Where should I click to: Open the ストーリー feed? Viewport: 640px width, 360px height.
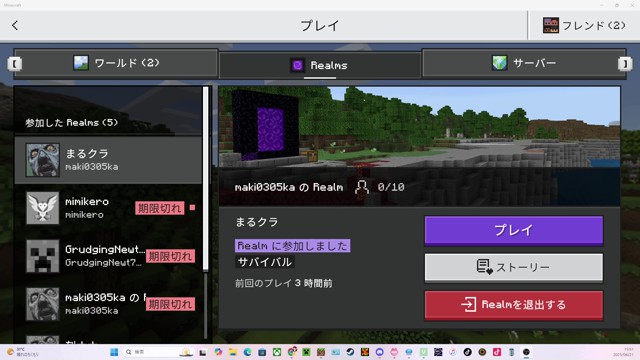(x=513, y=267)
